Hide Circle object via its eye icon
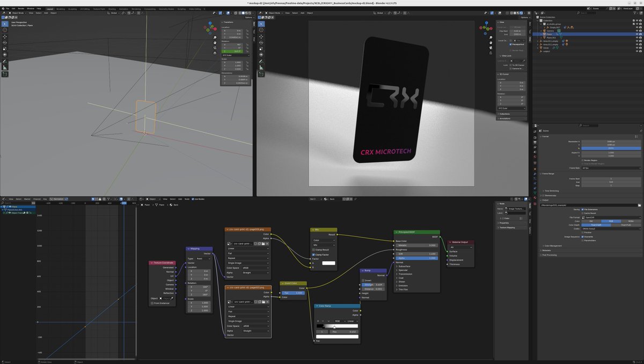 pyautogui.click(x=637, y=48)
